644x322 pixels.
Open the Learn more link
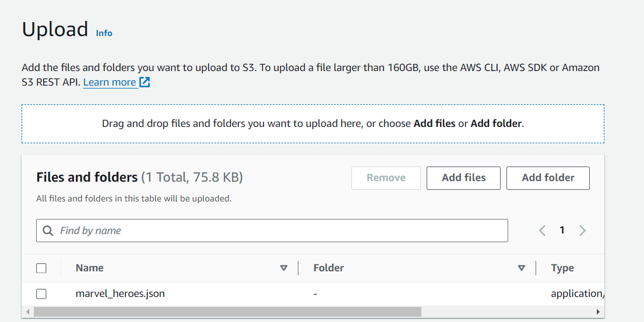110,82
